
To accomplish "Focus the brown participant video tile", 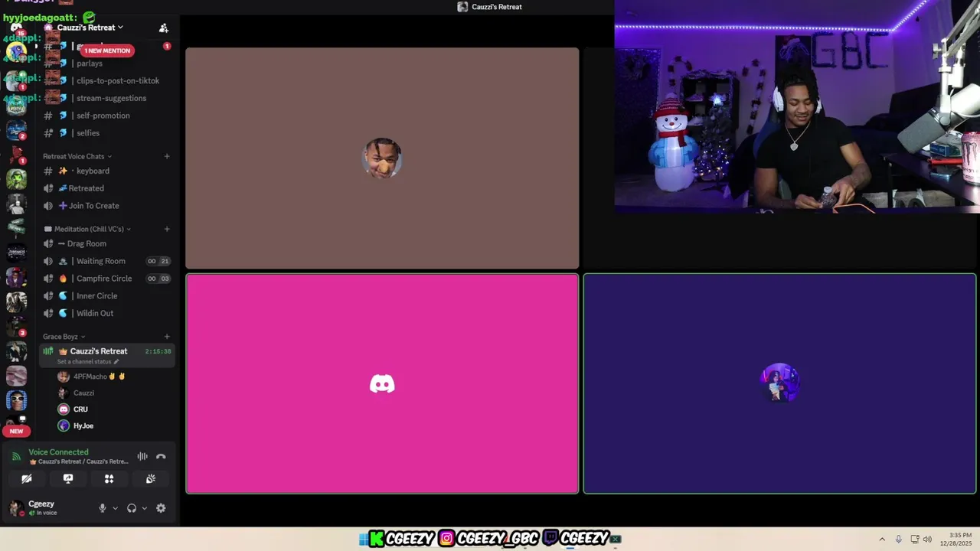I will pyautogui.click(x=382, y=158).
